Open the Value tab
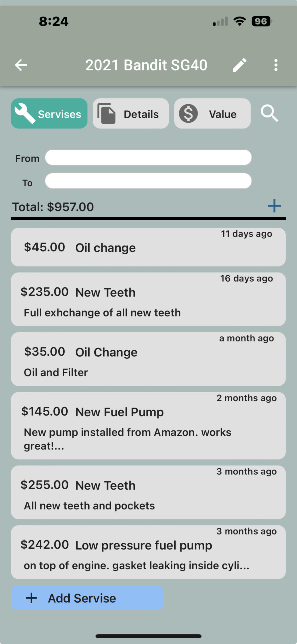Screen dimensions: 297x644 point(212,114)
